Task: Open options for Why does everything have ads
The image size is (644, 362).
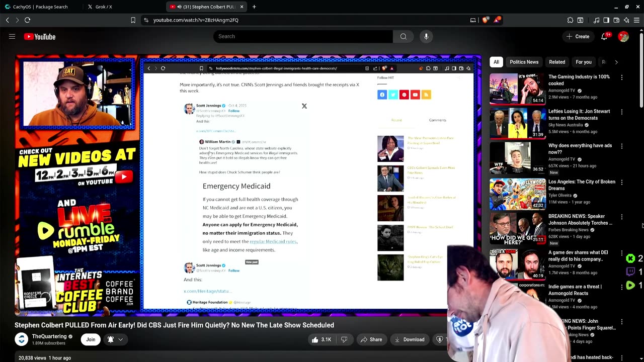Action: 622,146
